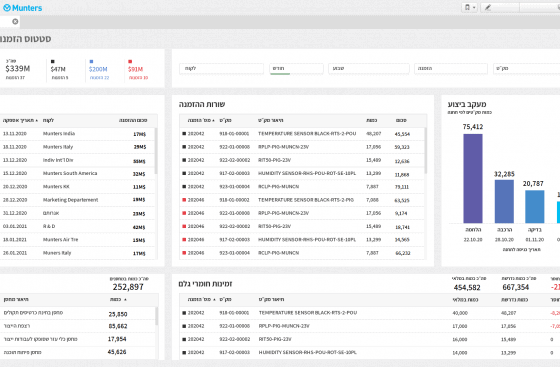
Task: Click the order lines table scrollbar
Action: coord(426,150)
